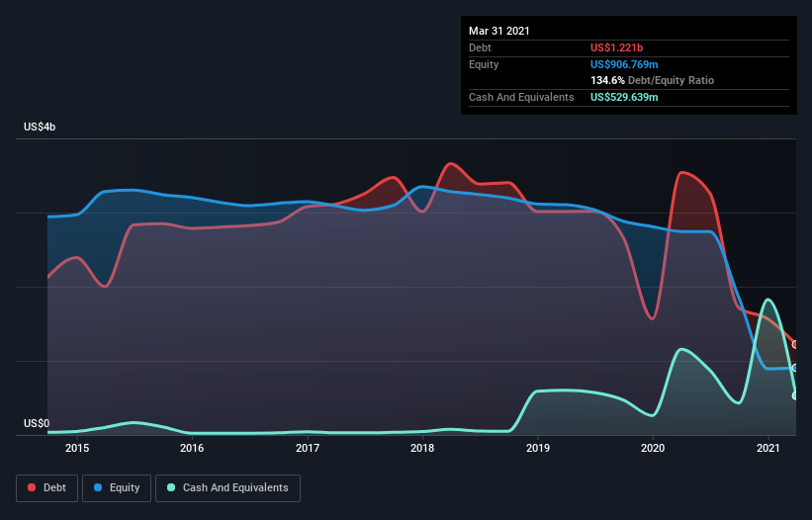Click the US$0 y-axis label
The image size is (812, 520).
coord(37,423)
